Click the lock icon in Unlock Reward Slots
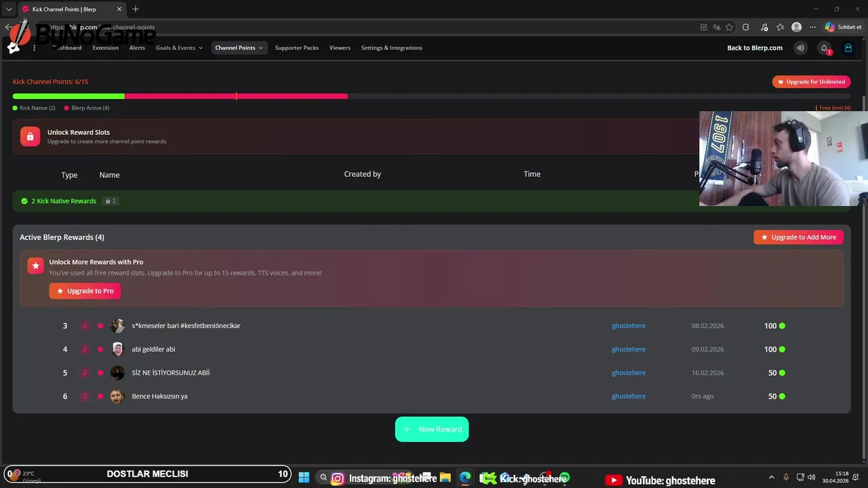Viewport: 868px width, 488px height. click(x=30, y=136)
